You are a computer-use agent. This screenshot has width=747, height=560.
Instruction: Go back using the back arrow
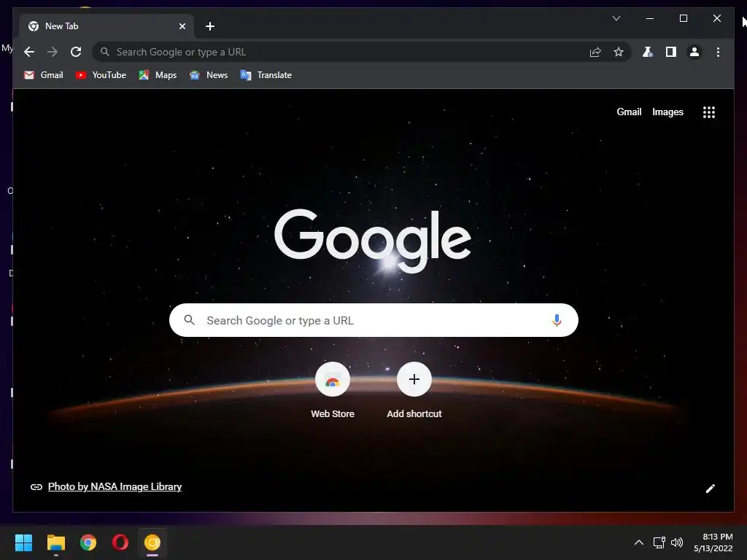29,52
